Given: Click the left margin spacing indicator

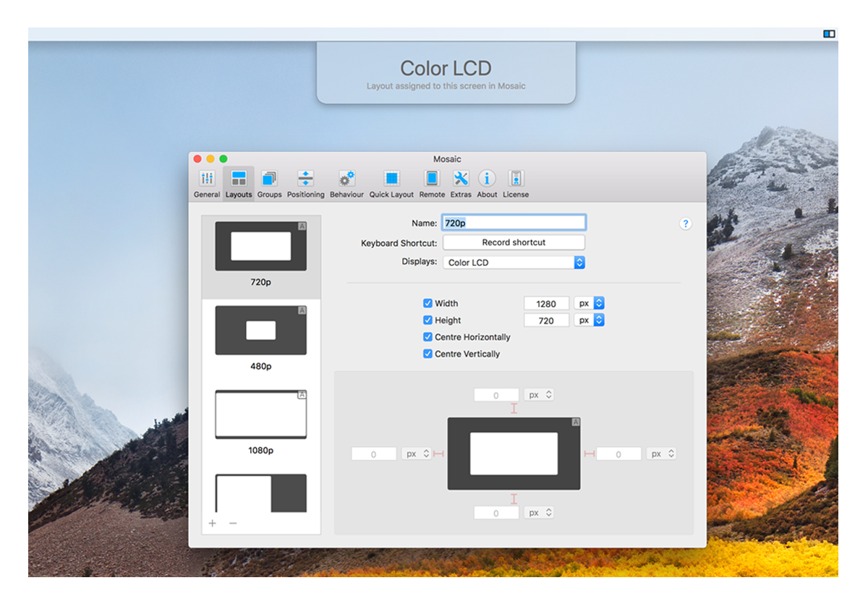Looking at the screenshot, I should (438, 453).
